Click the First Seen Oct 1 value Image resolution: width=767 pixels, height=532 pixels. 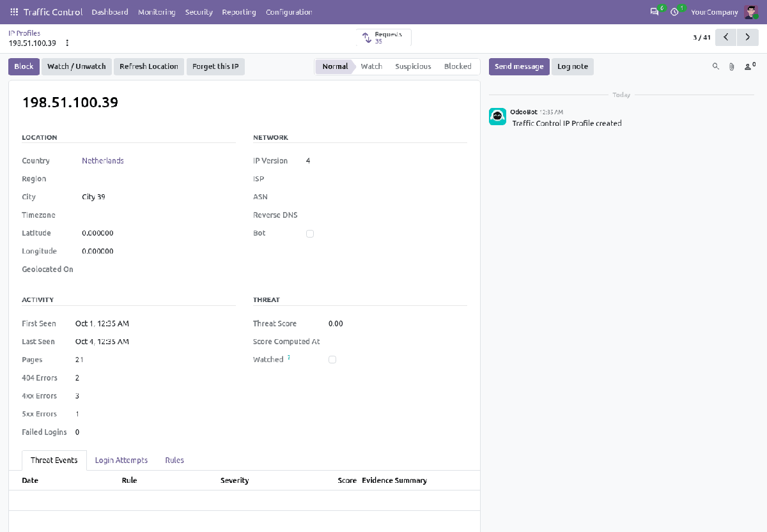pyautogui.click(x=102, y=324)
